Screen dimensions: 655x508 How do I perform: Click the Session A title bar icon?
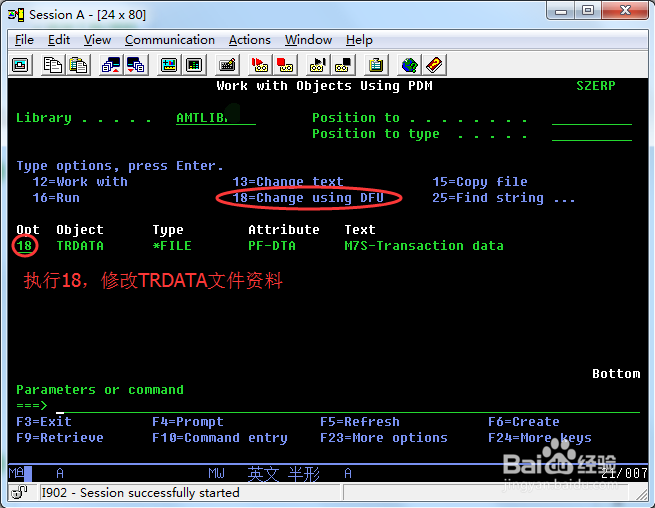[16, 15]
